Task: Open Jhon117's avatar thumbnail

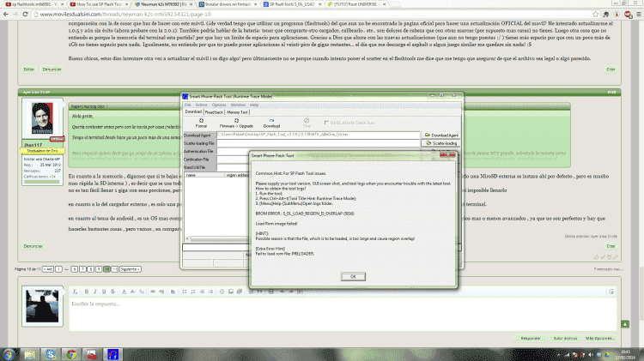Action: 42,119
